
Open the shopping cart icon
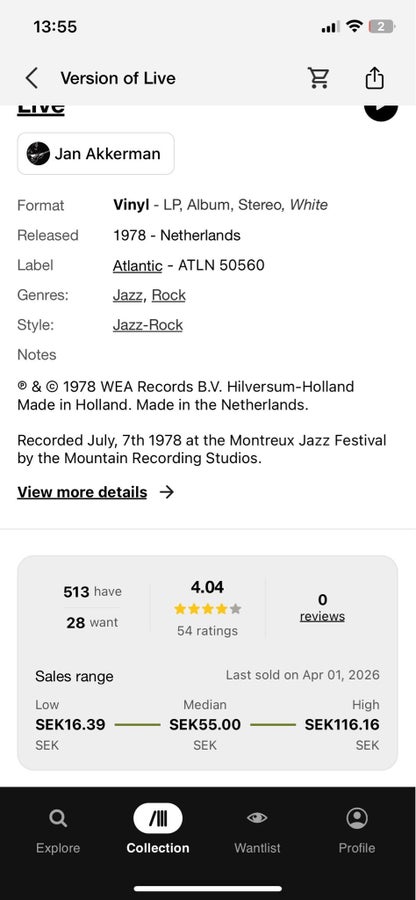(318, 77)
